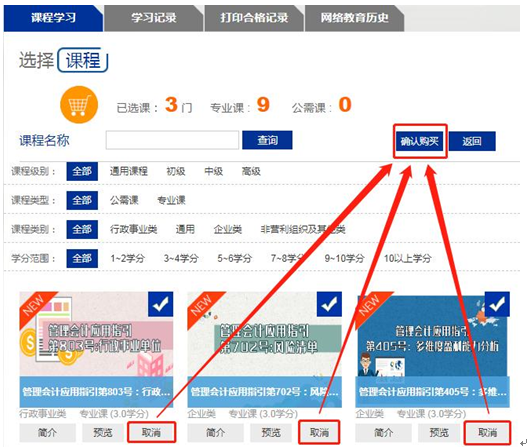Image resolution: width=528 pixels, height=447 pixels.
Task: Click the 查询 search button
Action: tap(267, 140)
